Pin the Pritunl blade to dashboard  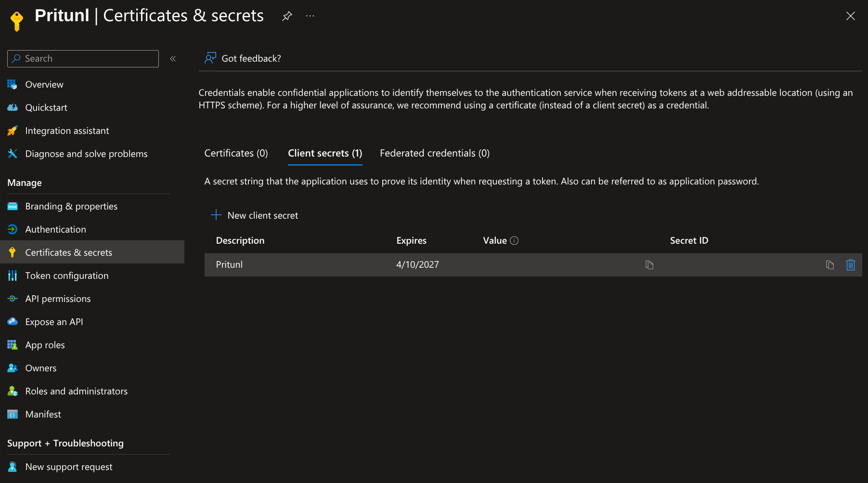(x=287, y=16)
